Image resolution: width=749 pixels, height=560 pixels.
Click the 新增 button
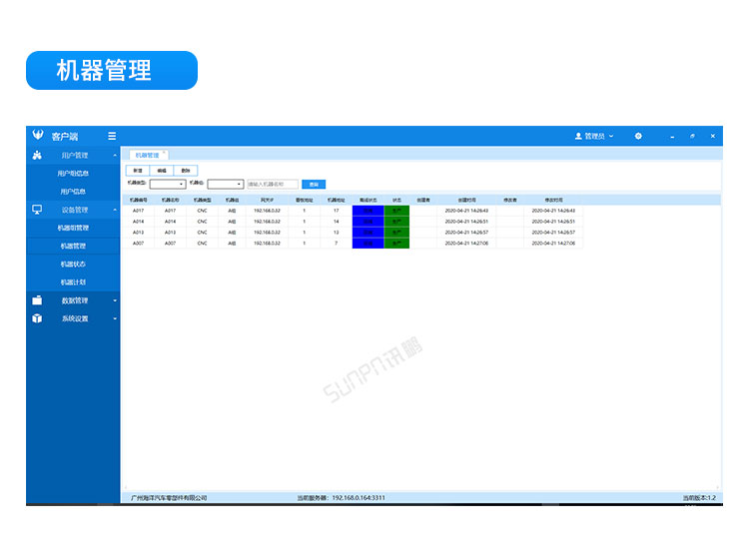(137, 171)
